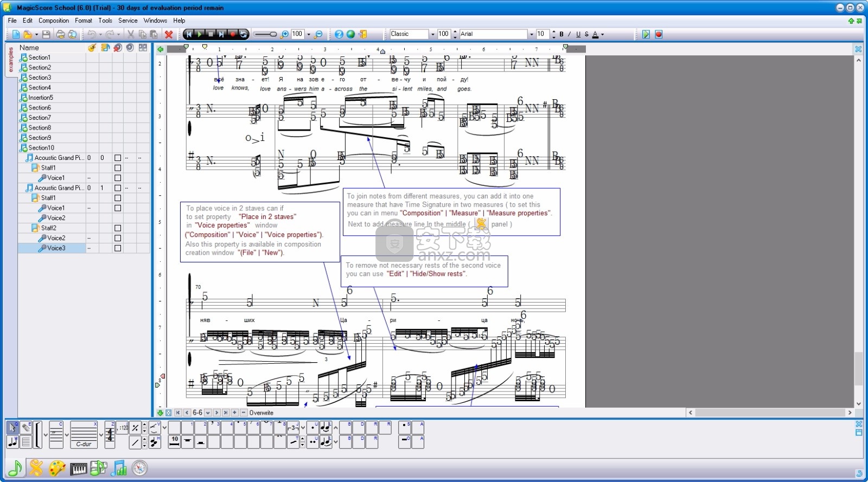Open the font color dropdown arrow
868x482 pixels.
[603, 34]
